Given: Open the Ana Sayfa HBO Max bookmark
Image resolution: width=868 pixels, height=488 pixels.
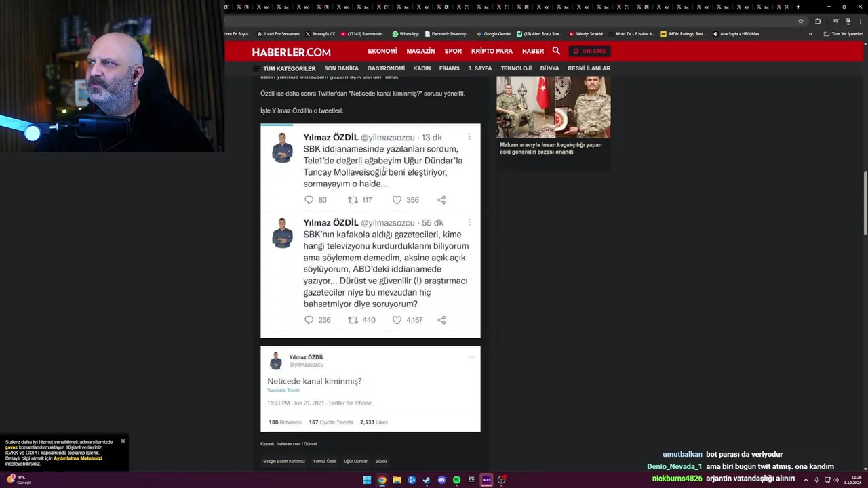Looking at the screenshot, I should point(736,34).
